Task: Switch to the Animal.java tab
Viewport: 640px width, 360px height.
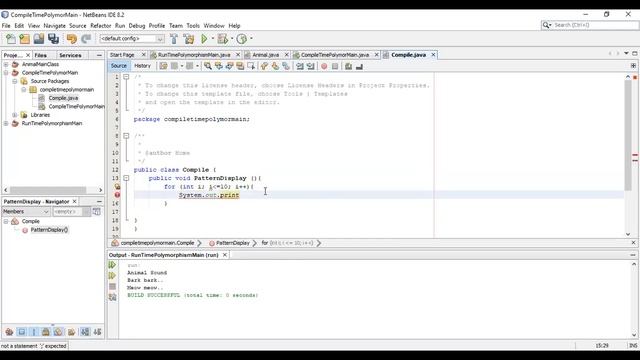Action: pyautogui.click(x=265, y=55)
